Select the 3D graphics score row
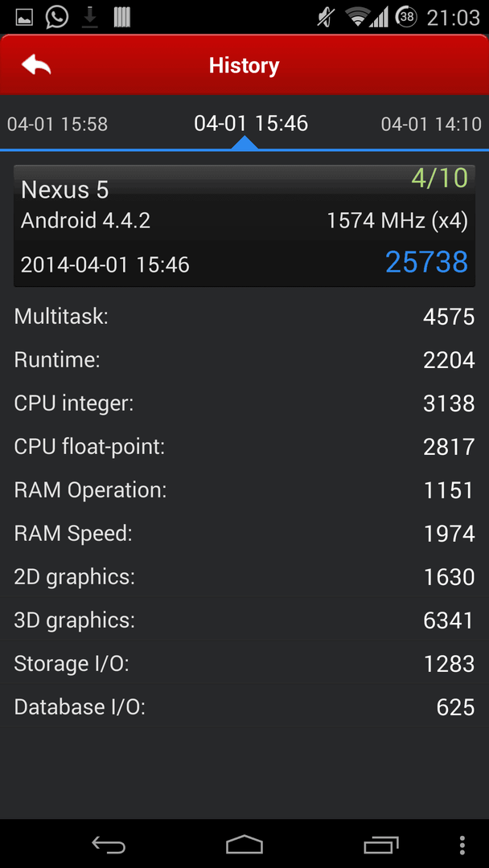This screenshot has width=489, height=868. 244,620
